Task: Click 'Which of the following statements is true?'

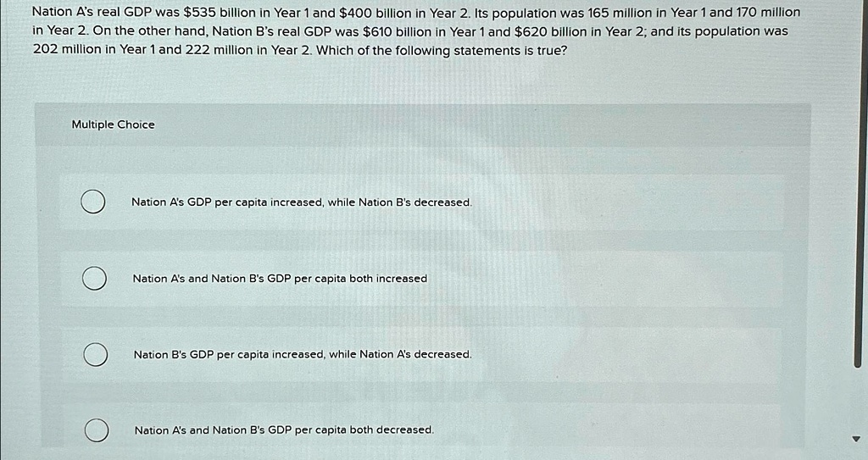Action: 442,50
